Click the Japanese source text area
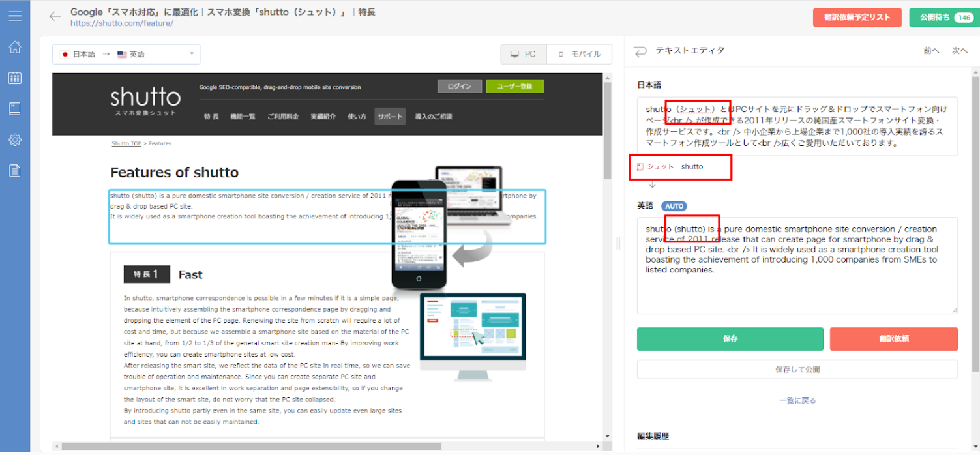This screenshot has width=980, height=455. click(797, 126)
